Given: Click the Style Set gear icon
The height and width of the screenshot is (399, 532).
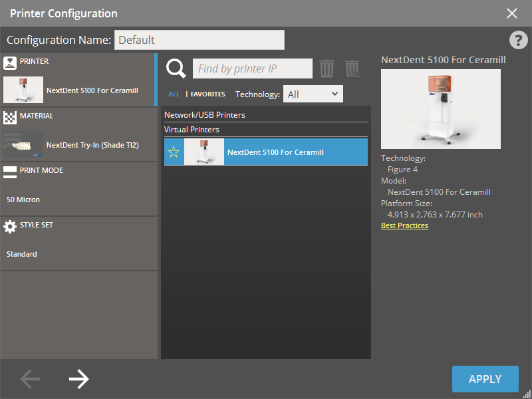Looking at the screenshot, I should coord(10,227).
